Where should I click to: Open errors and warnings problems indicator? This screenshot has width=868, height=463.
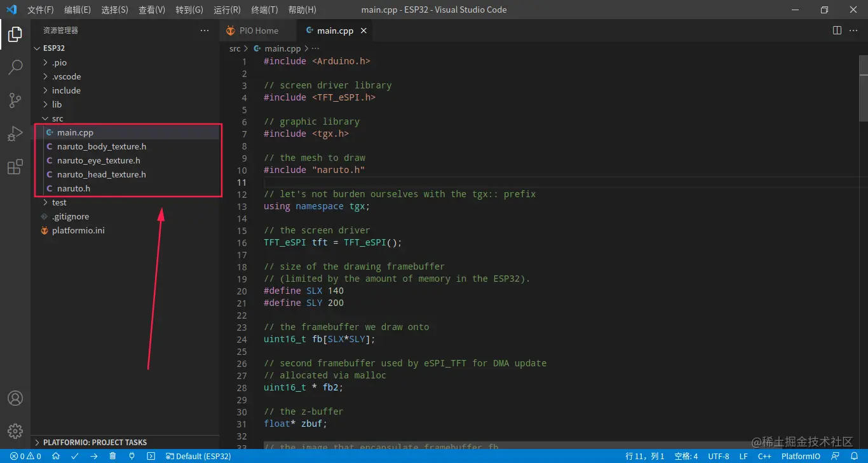pos(25,456)
